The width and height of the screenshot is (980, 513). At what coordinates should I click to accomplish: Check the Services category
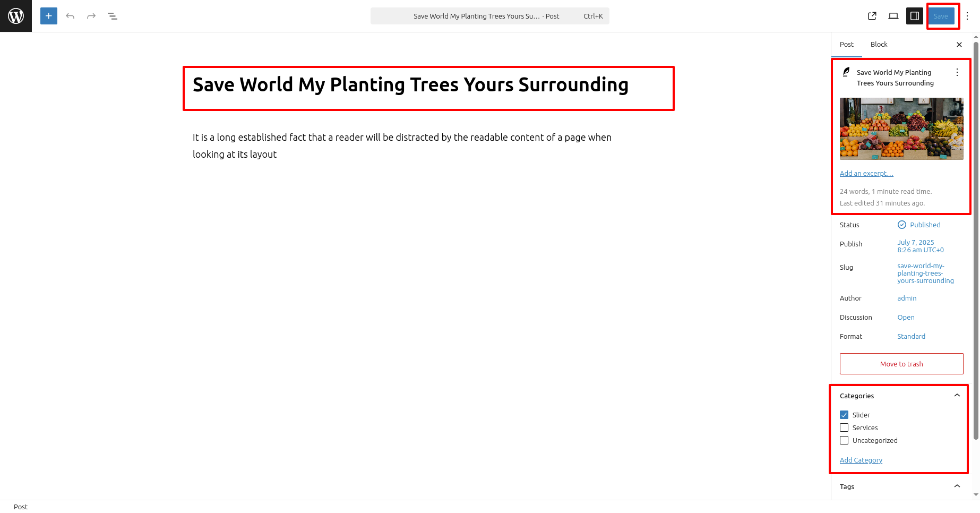tap(844, 427)
